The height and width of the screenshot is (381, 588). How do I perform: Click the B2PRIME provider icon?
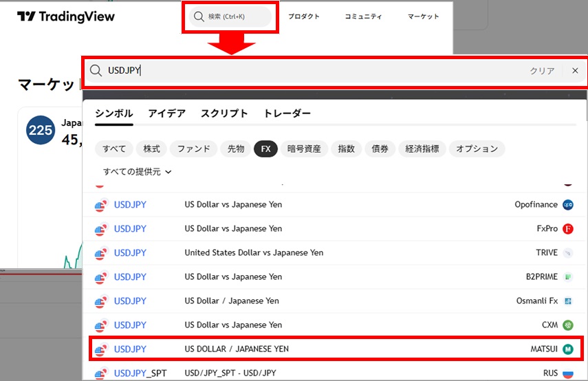pyautogui.click(x=568, y=276)
